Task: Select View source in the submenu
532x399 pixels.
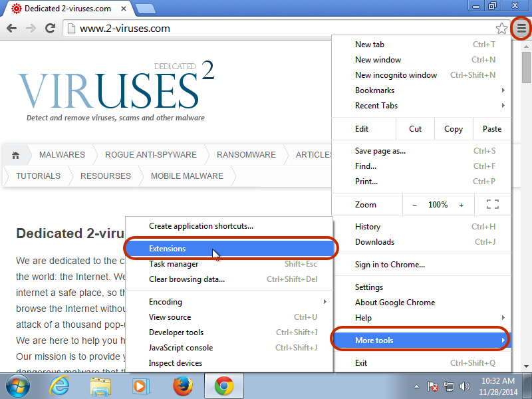Action: click(x=229, y=317)
